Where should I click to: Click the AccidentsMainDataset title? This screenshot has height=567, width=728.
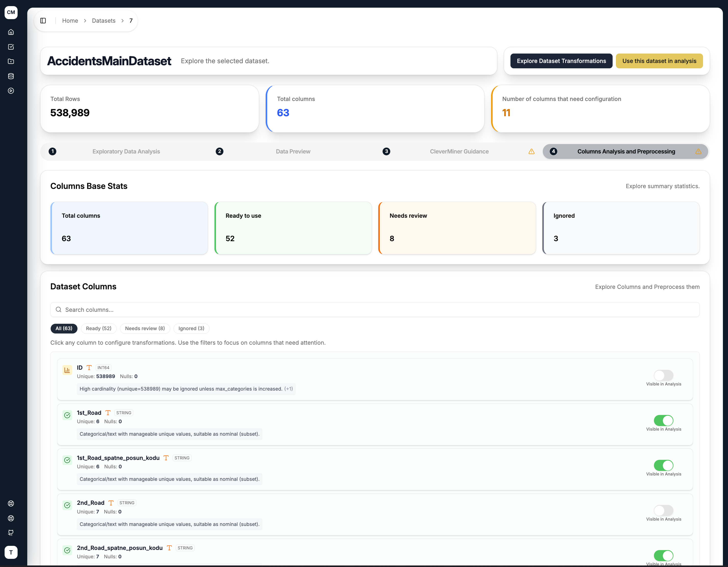[109, 61]
